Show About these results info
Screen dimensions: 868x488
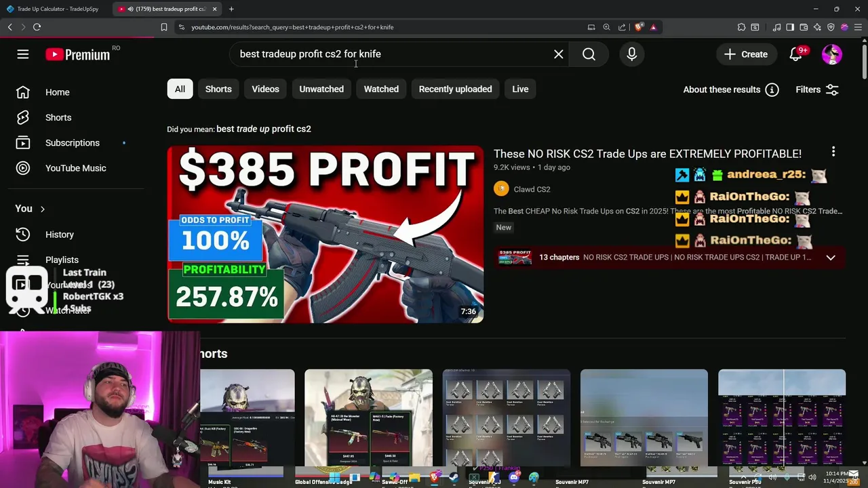pyautogui.click(x=731, y=89)
